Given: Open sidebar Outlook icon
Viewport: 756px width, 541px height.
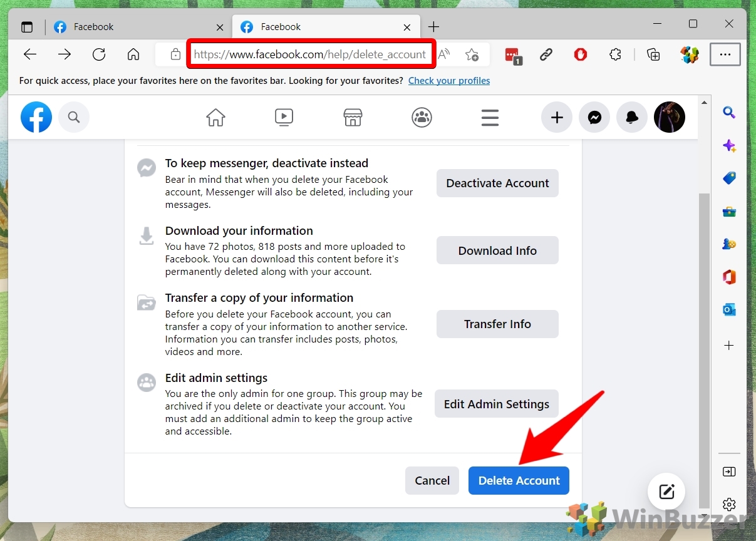Looking at the screenshot, I should (729, 310).
